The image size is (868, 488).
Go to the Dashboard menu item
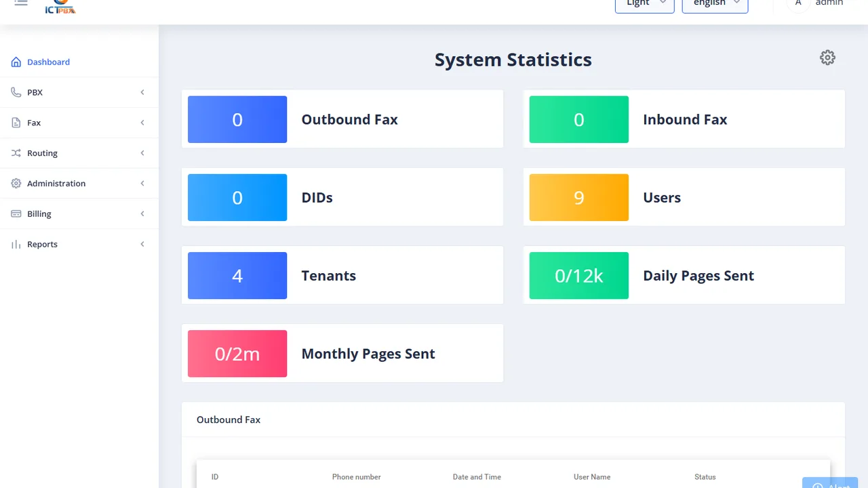[48, 62]
